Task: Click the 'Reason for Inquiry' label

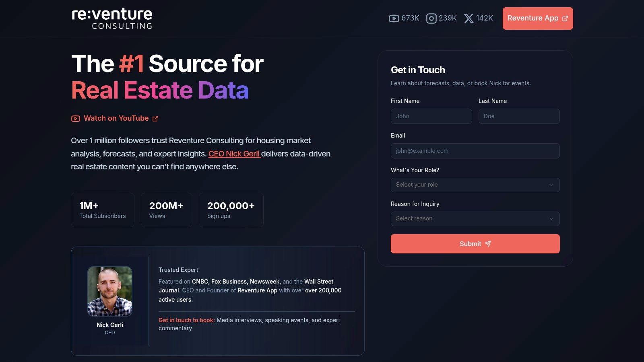Action: [x=415, y=204]
